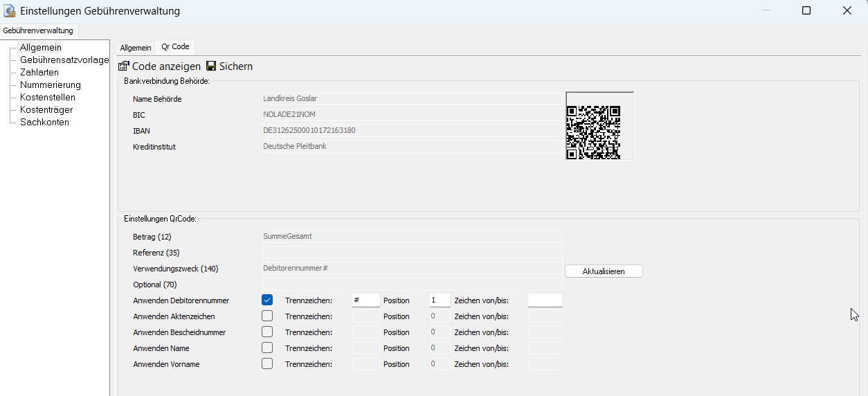The width and height of the screenshot is (868, 396).
Task: Select the Nummerierung tree entry
Action: [x=51, y=85]
